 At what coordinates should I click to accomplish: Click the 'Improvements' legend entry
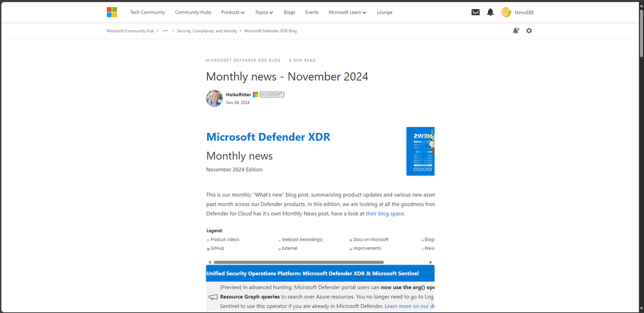(x=367, y=248)
